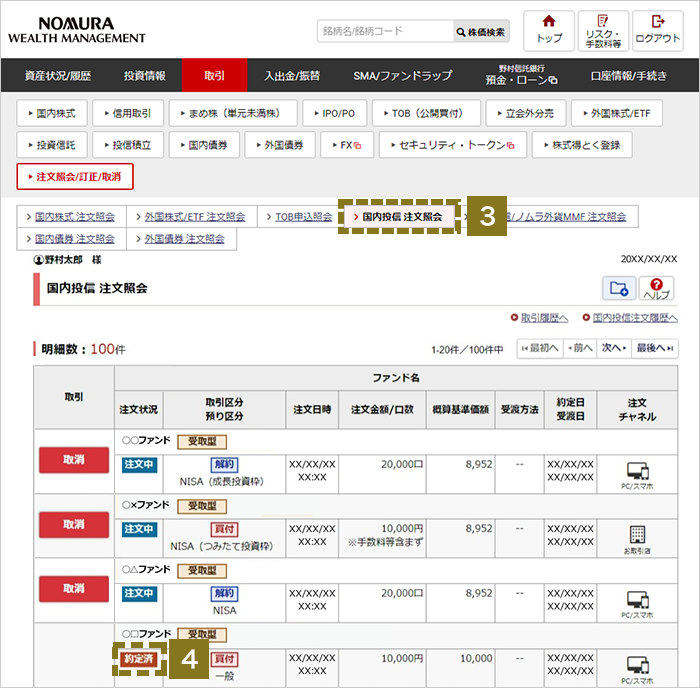Image resolution: width=700 pixels, height=688 pixels.
Task: Open the 株式得とく登録 submenu
Action: pos(582,145)
